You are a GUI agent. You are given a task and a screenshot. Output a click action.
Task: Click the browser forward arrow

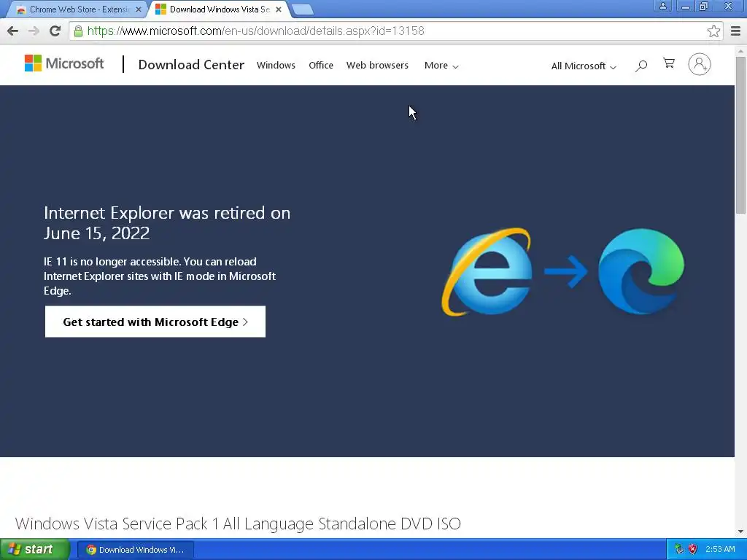(34, 31)
